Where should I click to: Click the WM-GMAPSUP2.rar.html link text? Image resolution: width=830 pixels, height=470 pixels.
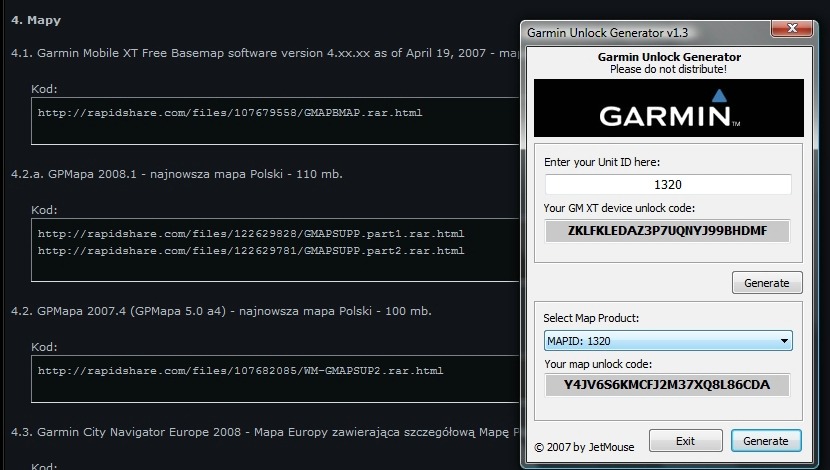240,370
